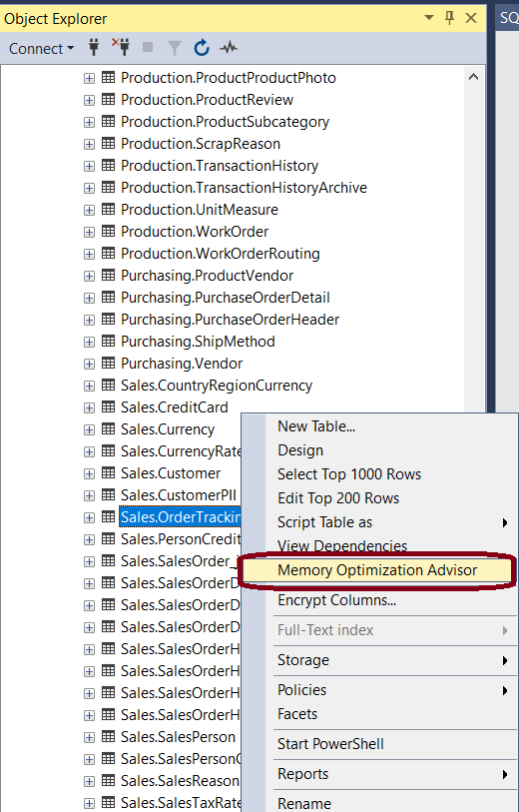This screenshot has width=519, height=812.
Task: Open the Activity Monitor icon
Action: (229, 48)
